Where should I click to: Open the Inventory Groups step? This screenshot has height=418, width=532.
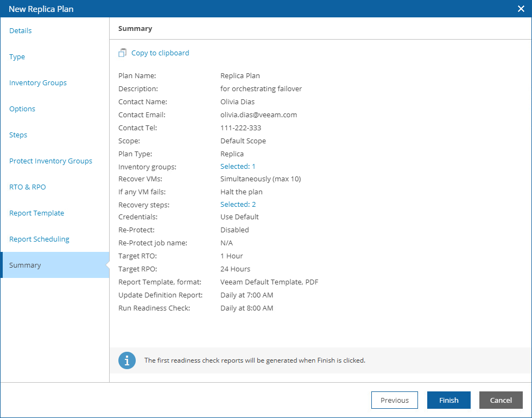tap(38, 83)
